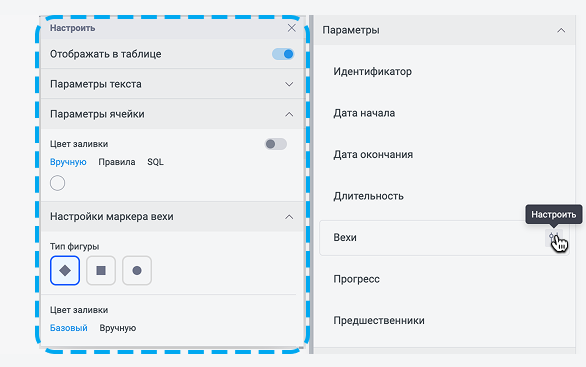Select Базовый marker fill option
The width and height of the screenshot is (586, 367).
click(69, 328)
